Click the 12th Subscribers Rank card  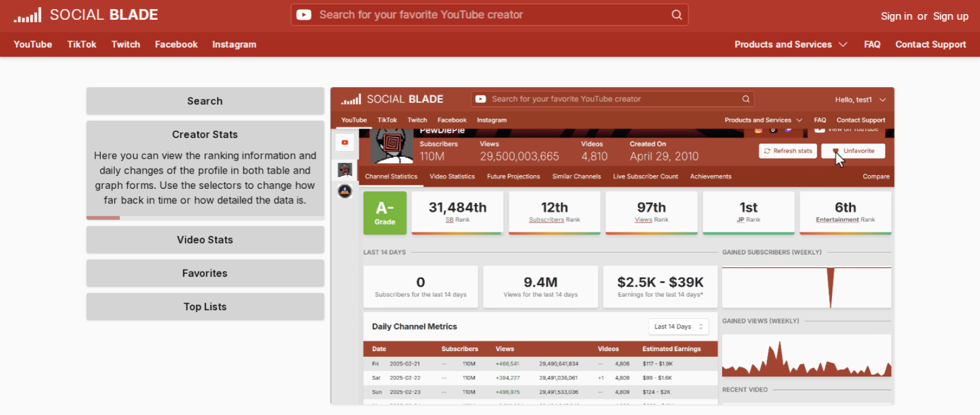(x=555, y=213)
